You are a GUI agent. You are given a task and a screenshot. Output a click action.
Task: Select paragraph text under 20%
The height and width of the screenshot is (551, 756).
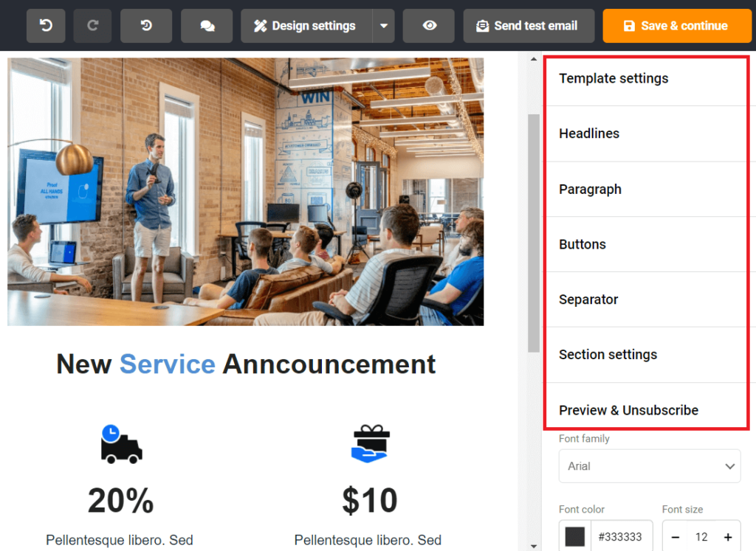coord(120,540)
